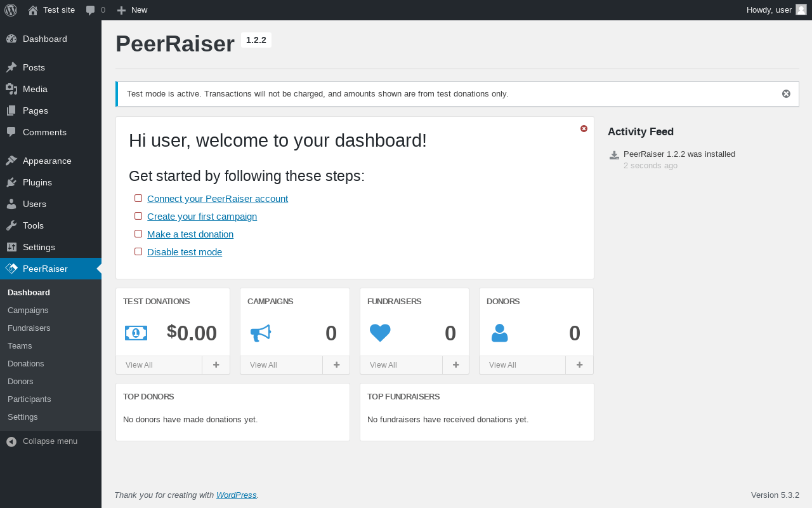View All fundraisers

(x=383, y=365)
